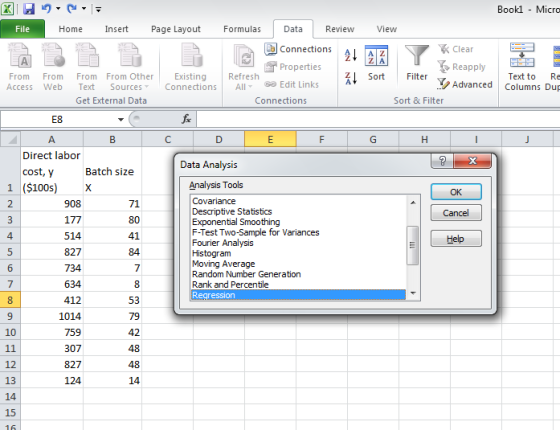This screenshot has height=430, width=560.
Task: Switch to the Home tab
Action: click(x=70, y=29)
